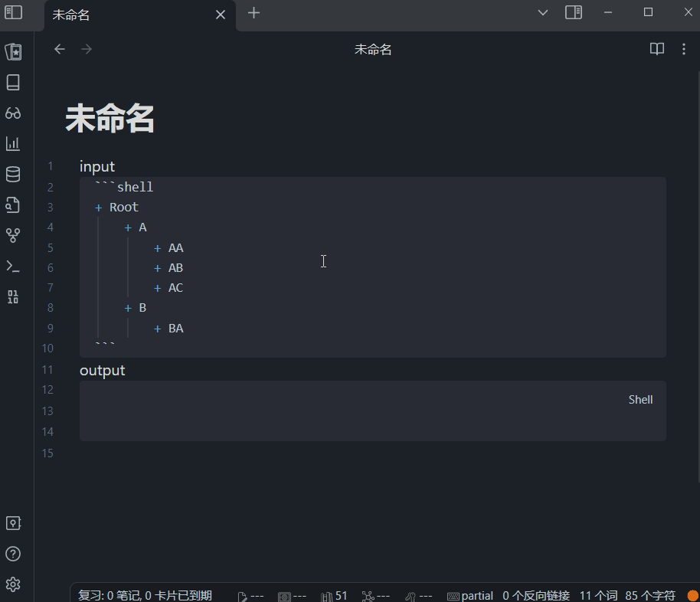Navigate back with left arrow
This screenshot has height=602, width=700.
point(60,49)
